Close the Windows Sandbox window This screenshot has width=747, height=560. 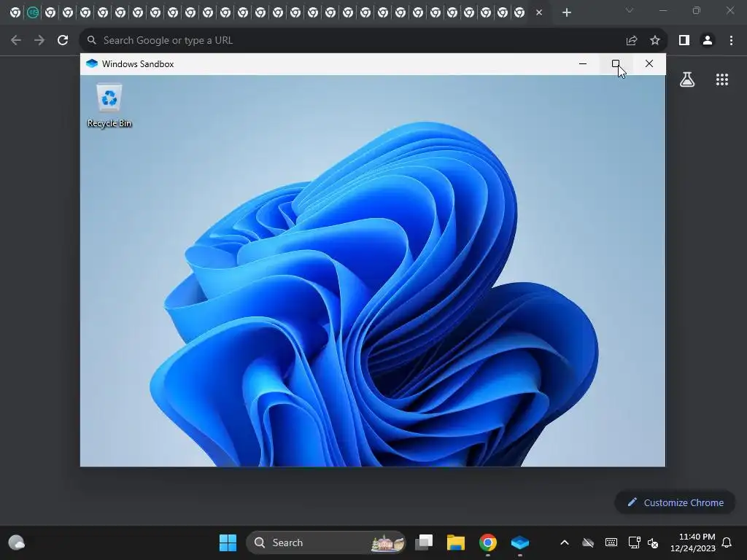point(649,64)
